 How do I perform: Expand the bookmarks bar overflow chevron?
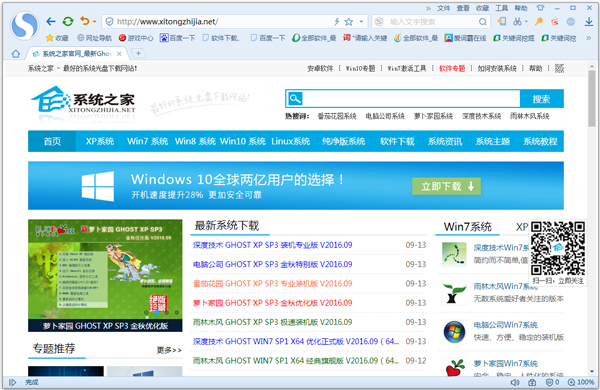coord(589,38)
